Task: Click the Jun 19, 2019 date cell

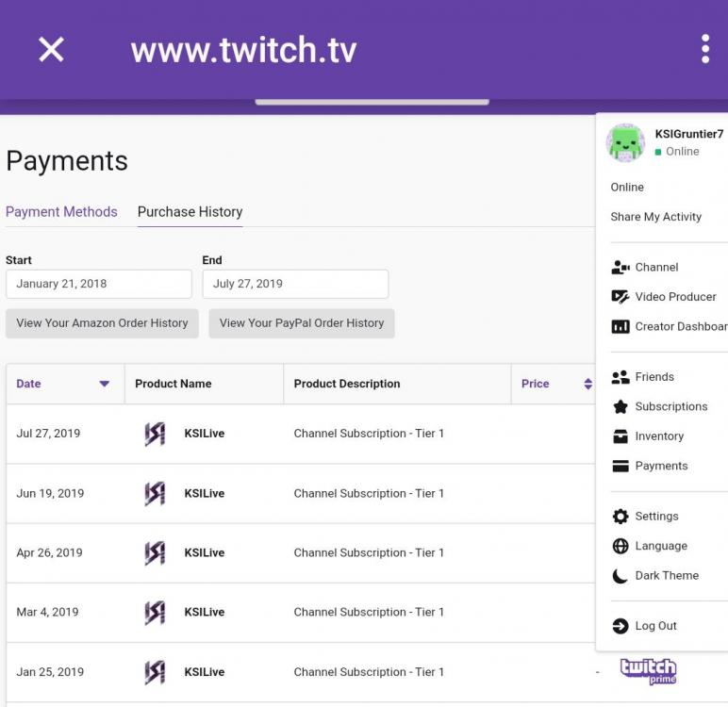Action: click(x=50, y=493)
